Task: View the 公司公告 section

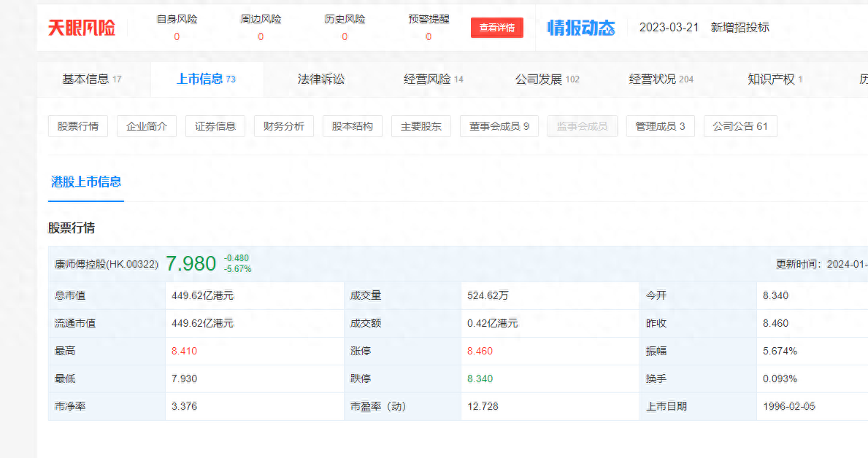Action: pyautogui.click(x=740, y=126)
